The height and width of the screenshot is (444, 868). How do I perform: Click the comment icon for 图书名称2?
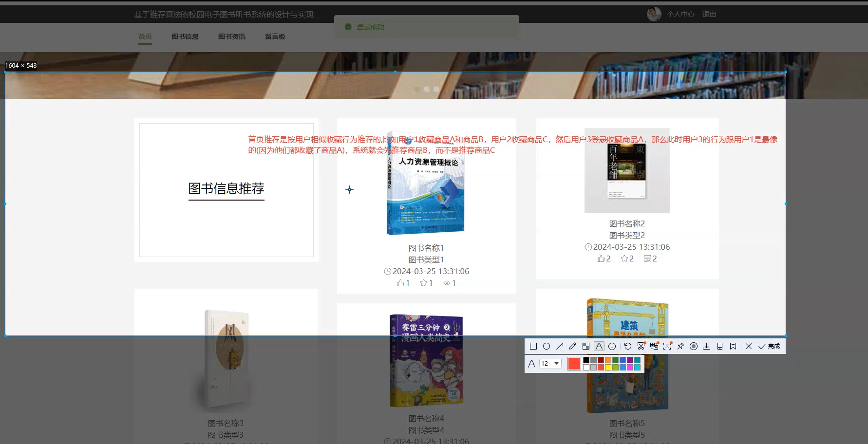(x=647, y=259)
